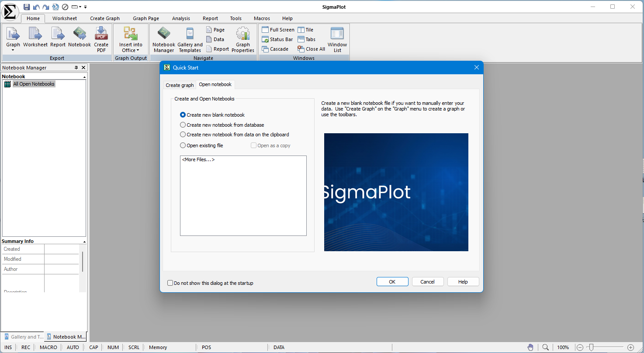
Task: Select <More Files...> in the file list
Action: click(198, 159)
